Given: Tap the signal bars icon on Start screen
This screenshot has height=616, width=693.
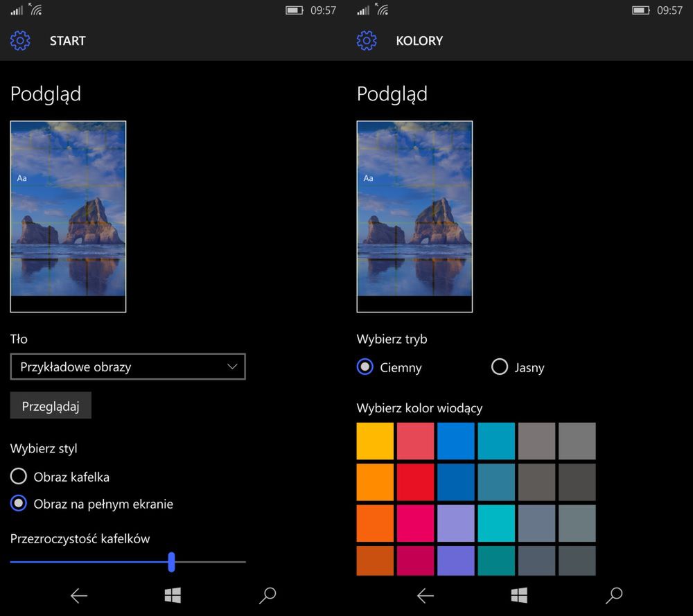Looking at the screenshot, I should click(x=17, y=10).
